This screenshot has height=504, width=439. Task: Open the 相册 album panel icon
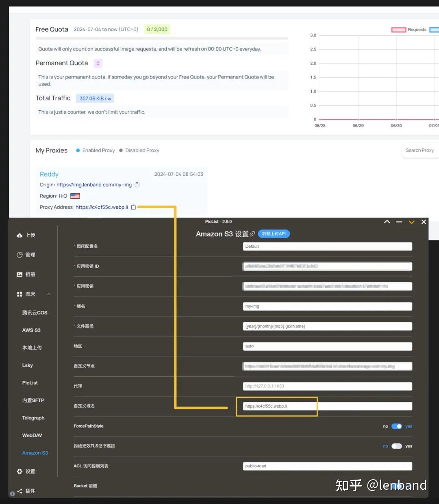[x=20, y=274]
